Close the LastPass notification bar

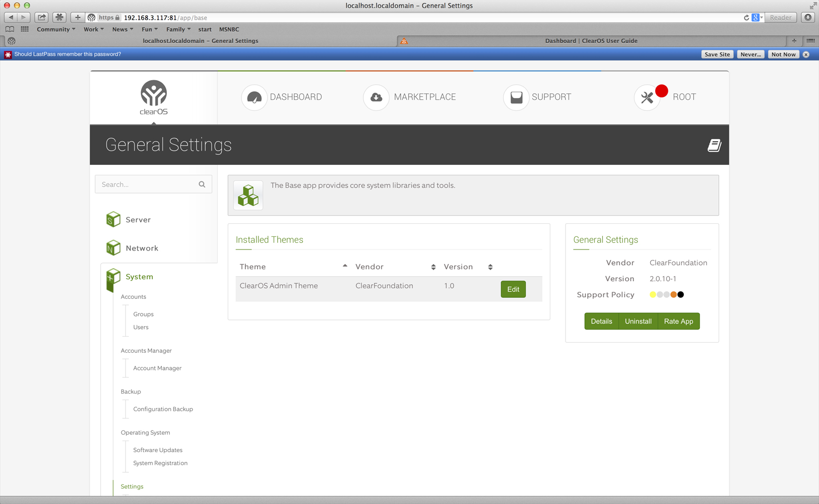(x=806, y=54)
